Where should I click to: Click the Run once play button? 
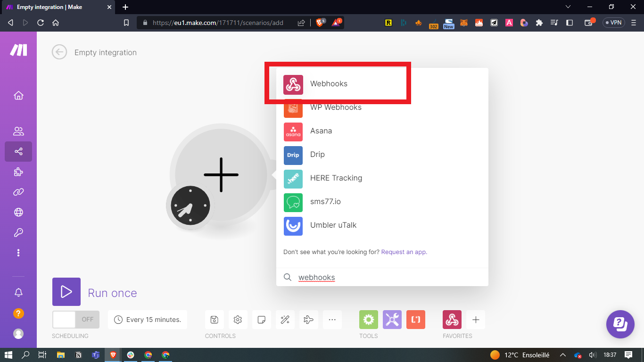pos(66,292)
